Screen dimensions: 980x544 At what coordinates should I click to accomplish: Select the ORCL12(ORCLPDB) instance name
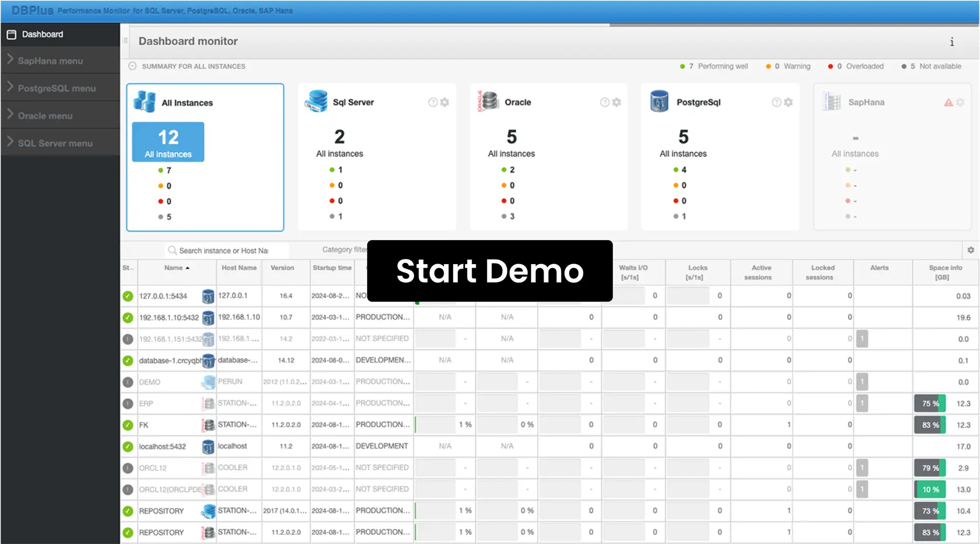(x=170, y=489)
